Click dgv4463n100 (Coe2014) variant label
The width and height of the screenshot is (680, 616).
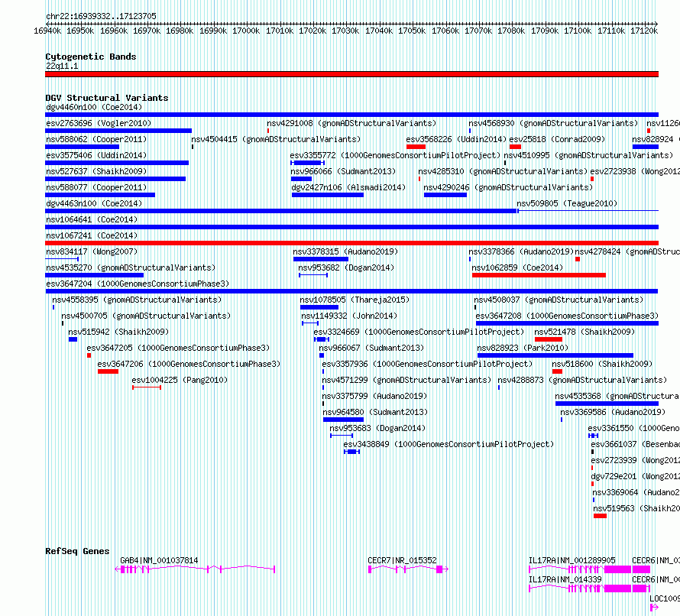click(94, 203)
